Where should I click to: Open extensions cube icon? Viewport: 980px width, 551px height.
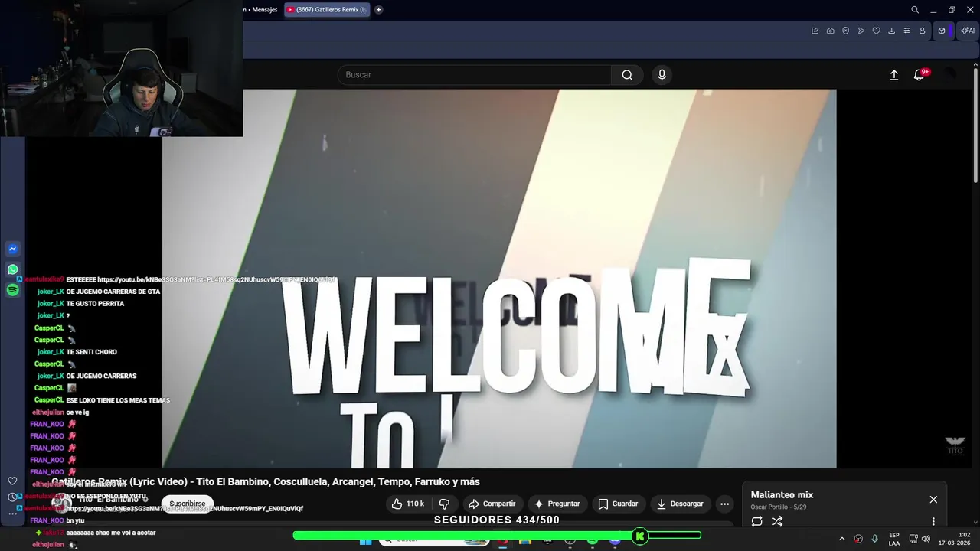point(942,31)
